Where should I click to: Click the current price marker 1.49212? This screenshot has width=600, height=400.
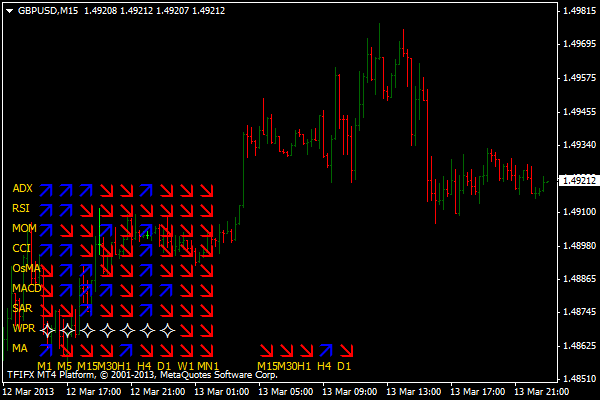[x=579, y=180]
